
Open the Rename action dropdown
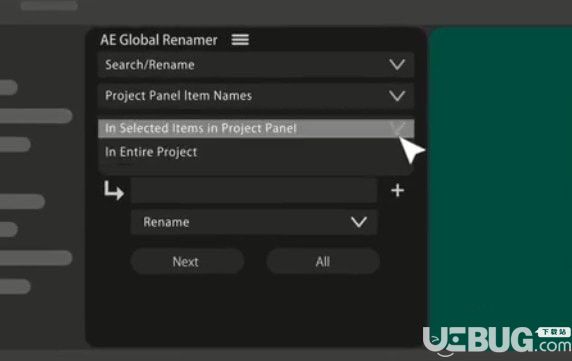click(254, 222)
